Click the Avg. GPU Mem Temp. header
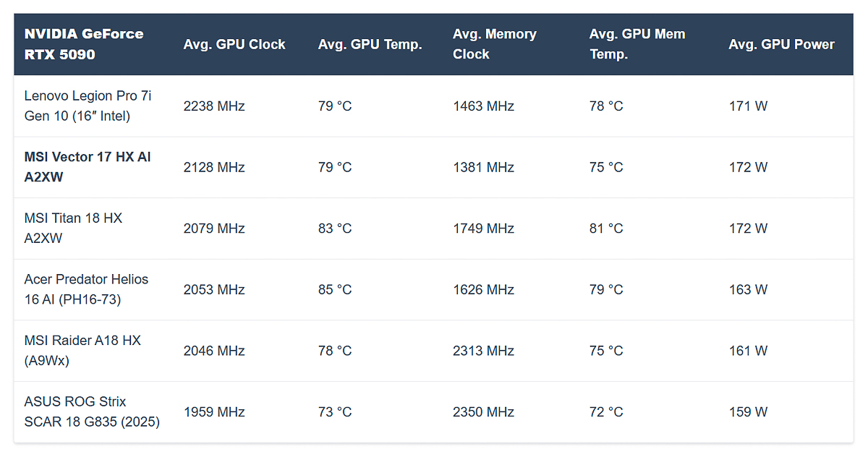This screenshot has height=457, width=868. point(637,44)
